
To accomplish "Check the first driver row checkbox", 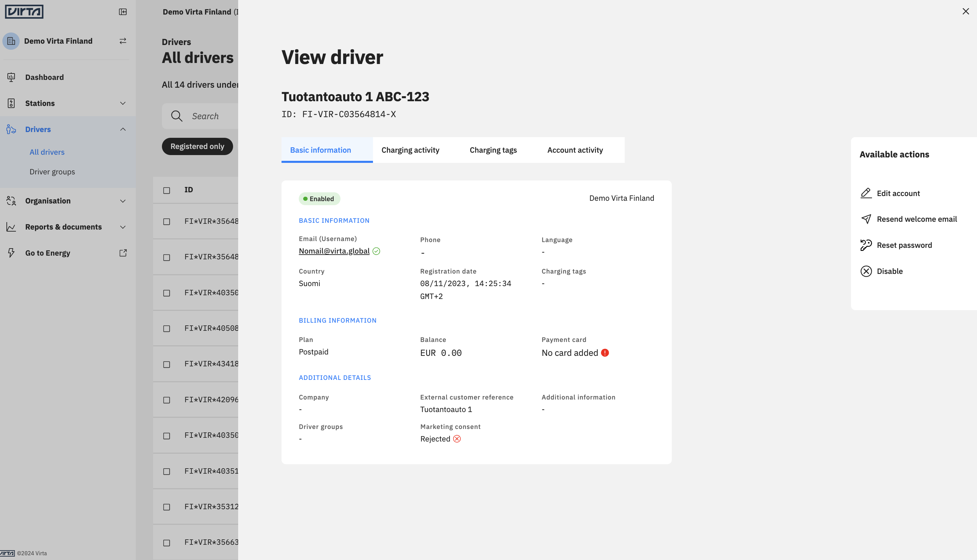I will coord(167,221).
